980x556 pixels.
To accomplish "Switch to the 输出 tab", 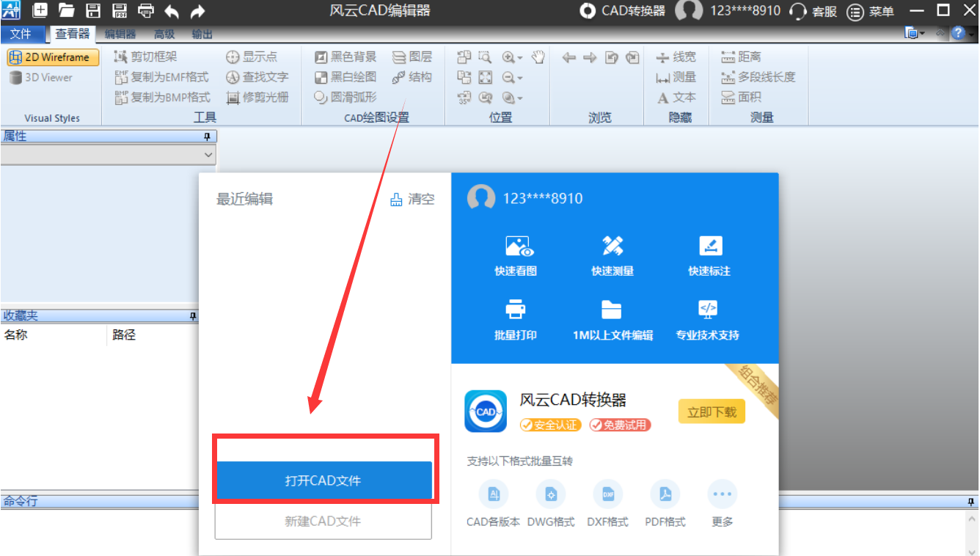I will click(x=202, y=34).
